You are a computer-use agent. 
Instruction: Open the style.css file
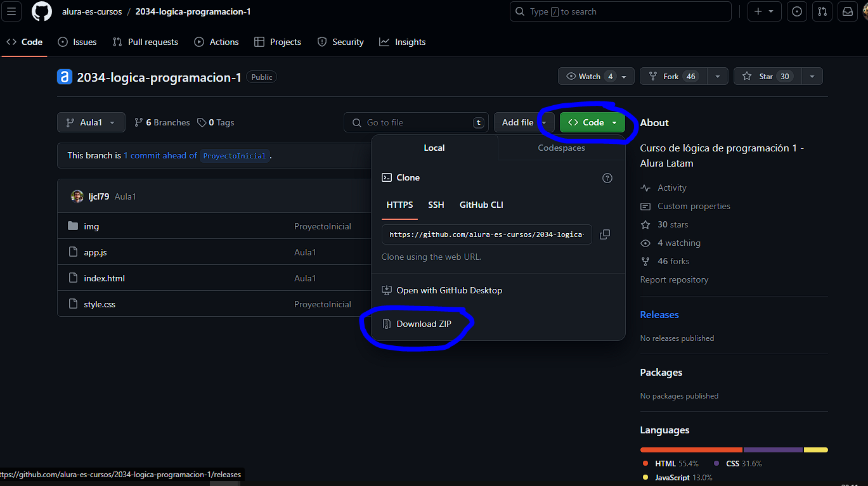tap(100, 304)
